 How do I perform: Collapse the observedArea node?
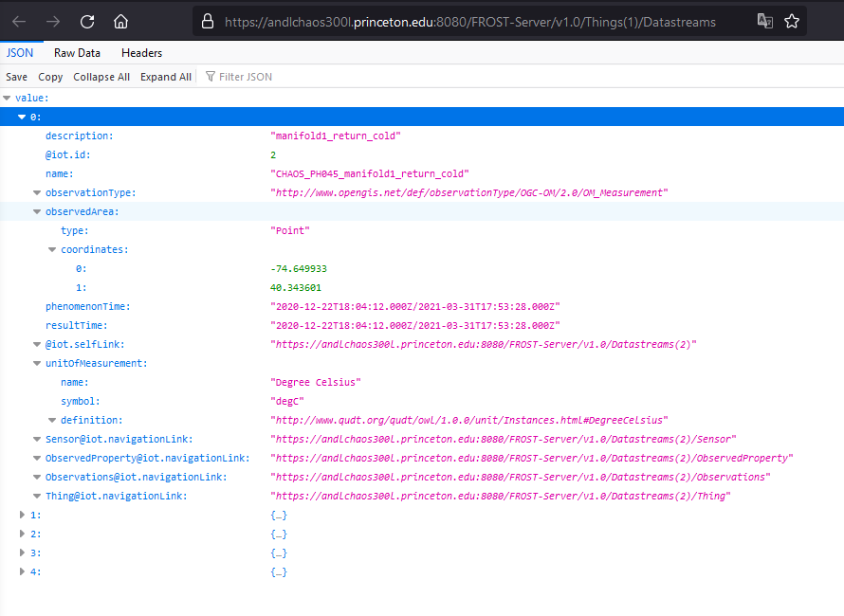pos(38,211)
